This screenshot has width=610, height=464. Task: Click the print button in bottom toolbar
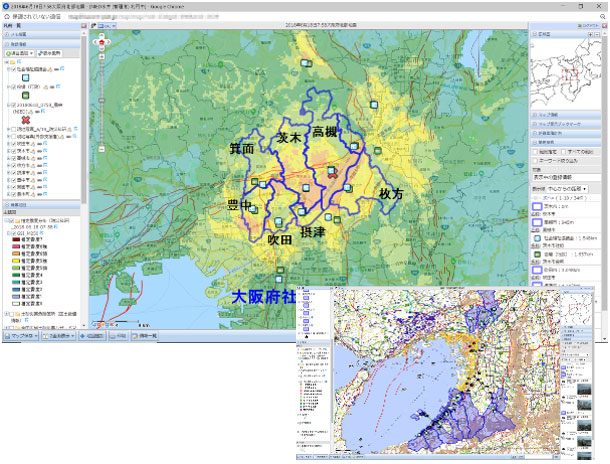point(118,336)
